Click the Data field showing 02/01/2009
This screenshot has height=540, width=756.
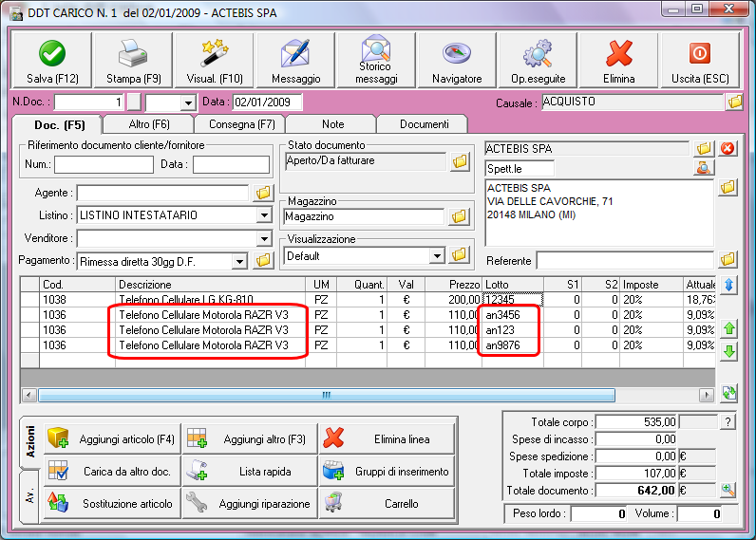coord(268,102)
